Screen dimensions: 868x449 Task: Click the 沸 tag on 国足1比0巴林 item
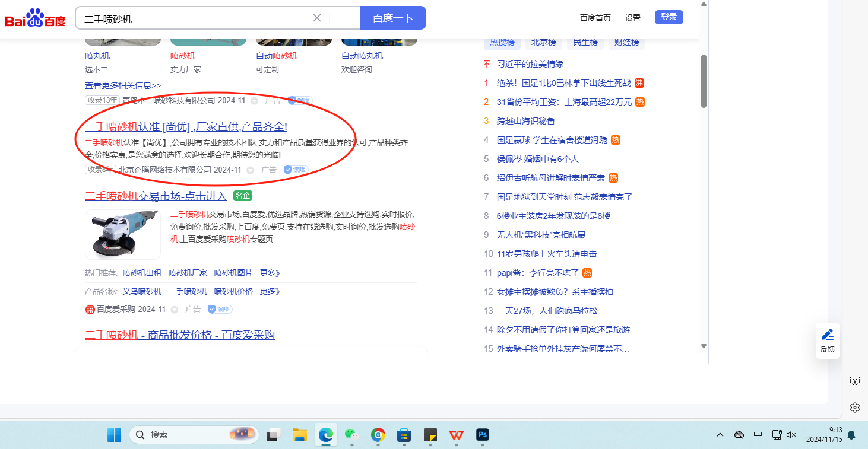(x=639, y=83)
